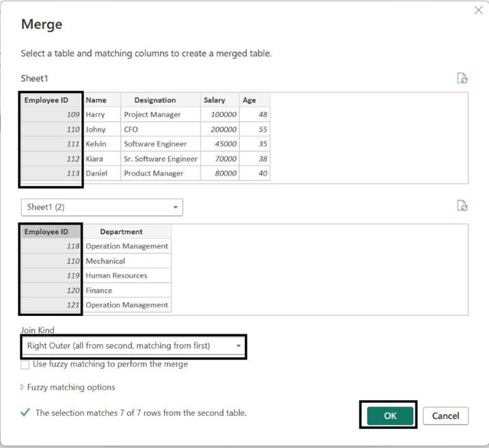Refresh preview icon for Sheet1 table
Screen dimensions: 489x448
coord(462,79)
